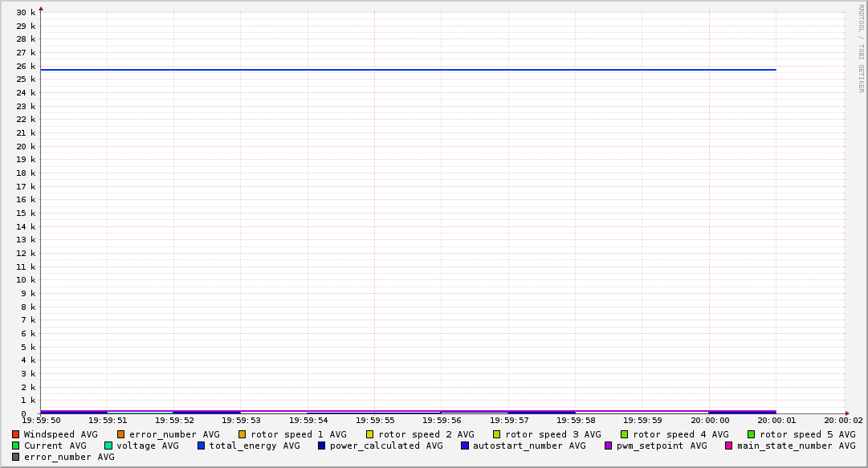Click the autostart_number AVG legend label

click(x=529, y=446)
